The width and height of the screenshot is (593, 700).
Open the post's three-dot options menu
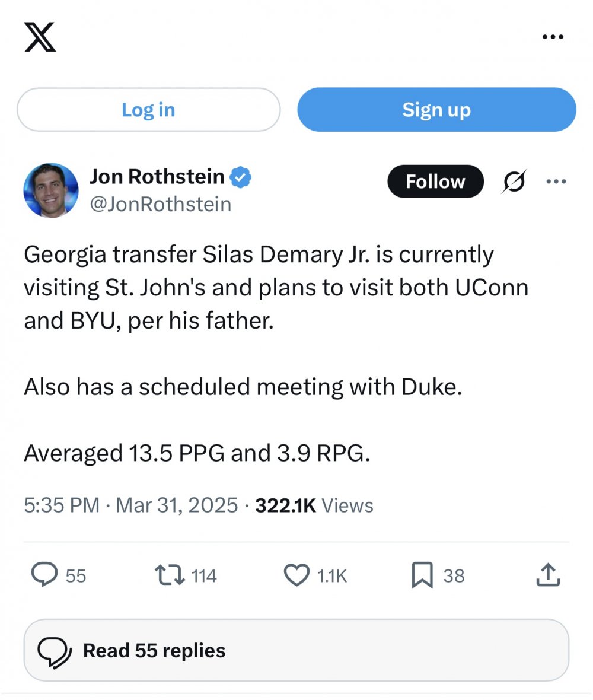pyautogui.click(x=556, y=182)
